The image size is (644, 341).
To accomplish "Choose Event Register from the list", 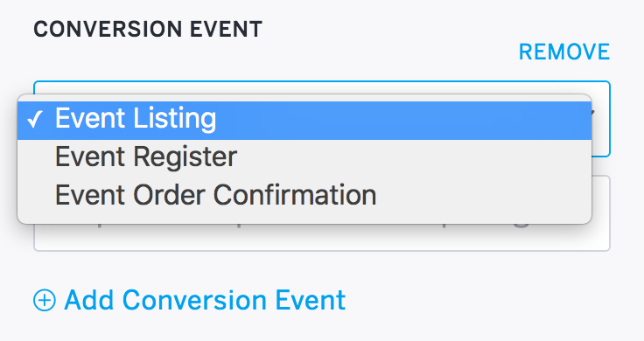I will pos(304,157).
